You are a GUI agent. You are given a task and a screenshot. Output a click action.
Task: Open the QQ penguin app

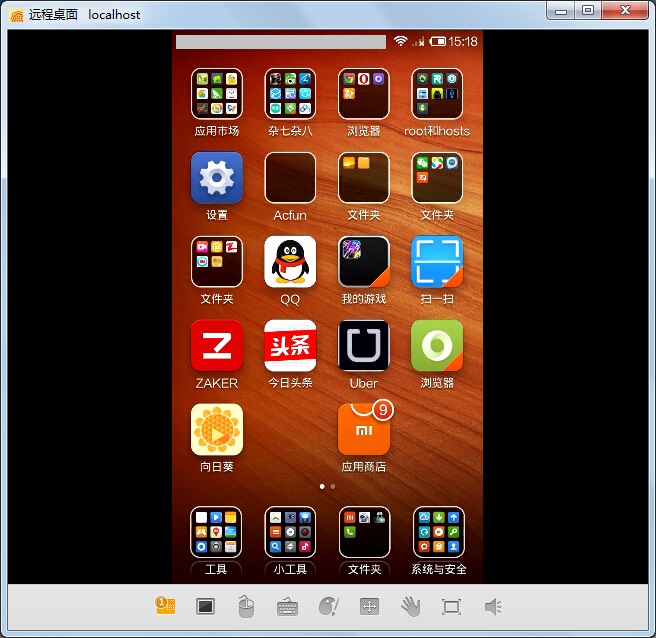(x=290, y=262)
